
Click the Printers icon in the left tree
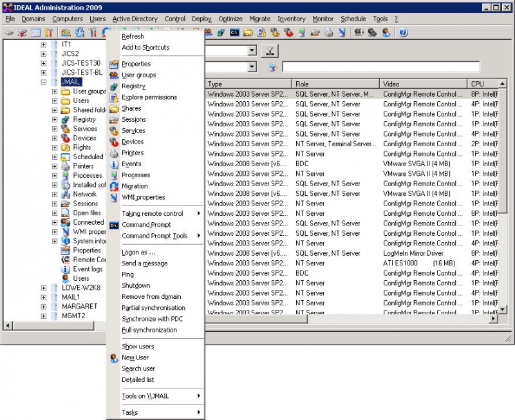click(66, 166)
